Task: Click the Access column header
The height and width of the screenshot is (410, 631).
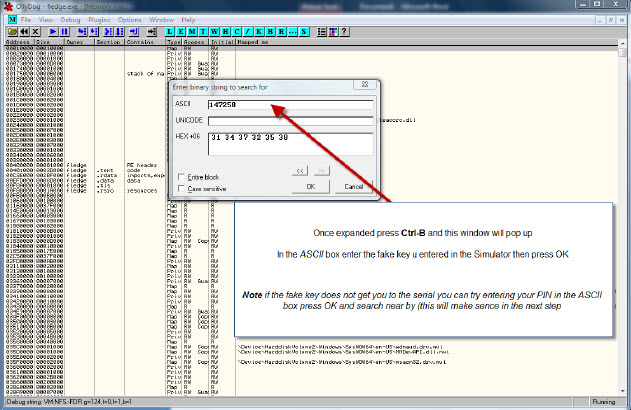Action: [196, 42]
